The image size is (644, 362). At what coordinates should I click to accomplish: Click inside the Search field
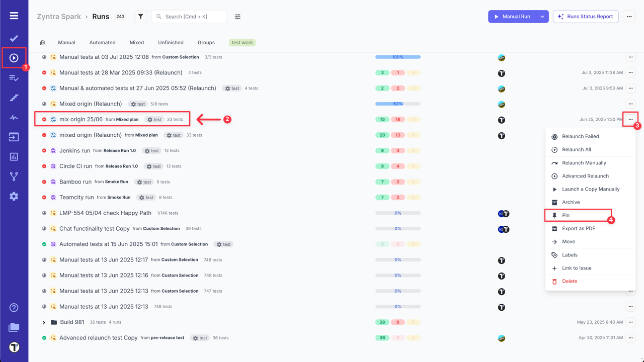pyautogui.click(x=189, y=16)
